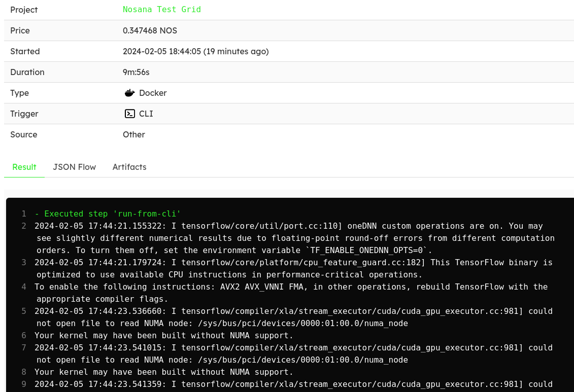Click the Started timestamp entry
Viewport: 574px width, 392px height.
[196, 51]
